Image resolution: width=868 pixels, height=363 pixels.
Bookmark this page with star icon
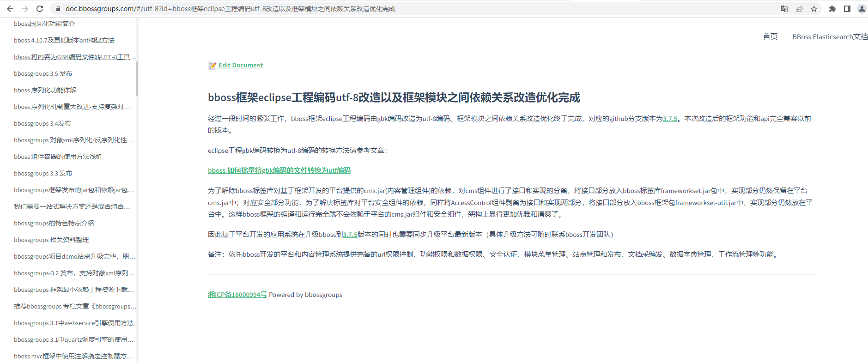point(814,9)
